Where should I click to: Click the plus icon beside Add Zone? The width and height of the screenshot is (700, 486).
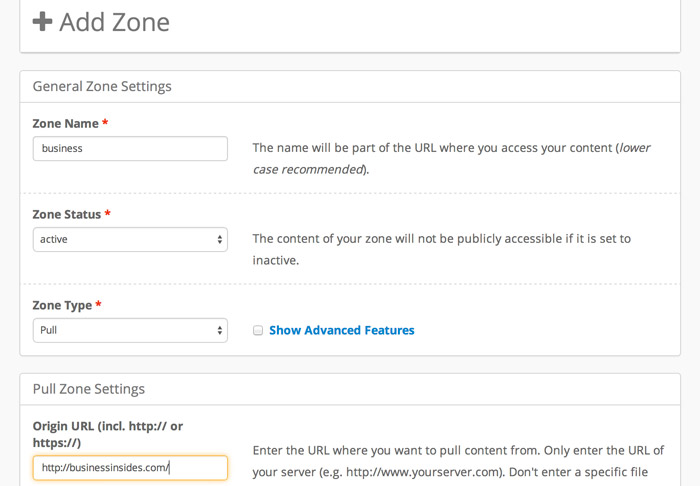[42, 22]
